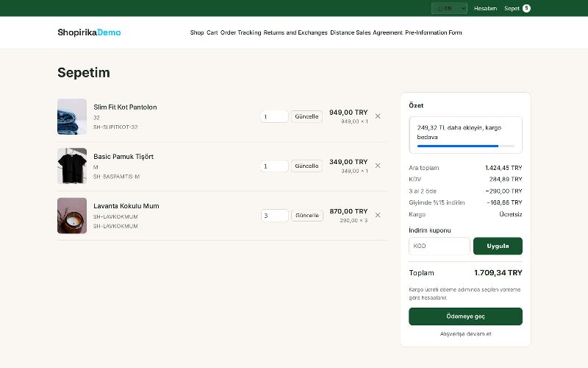Viewport: 588px width, 368px height.
Task: Proceed with Ödemeye geç button
Action: pos(465,316)
